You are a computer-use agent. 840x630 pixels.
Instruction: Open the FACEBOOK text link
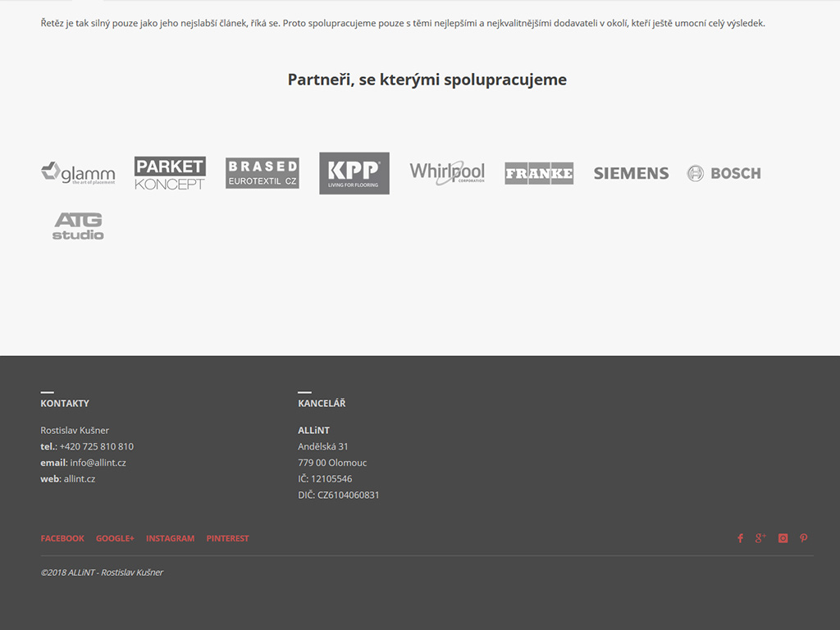[62, 538]
